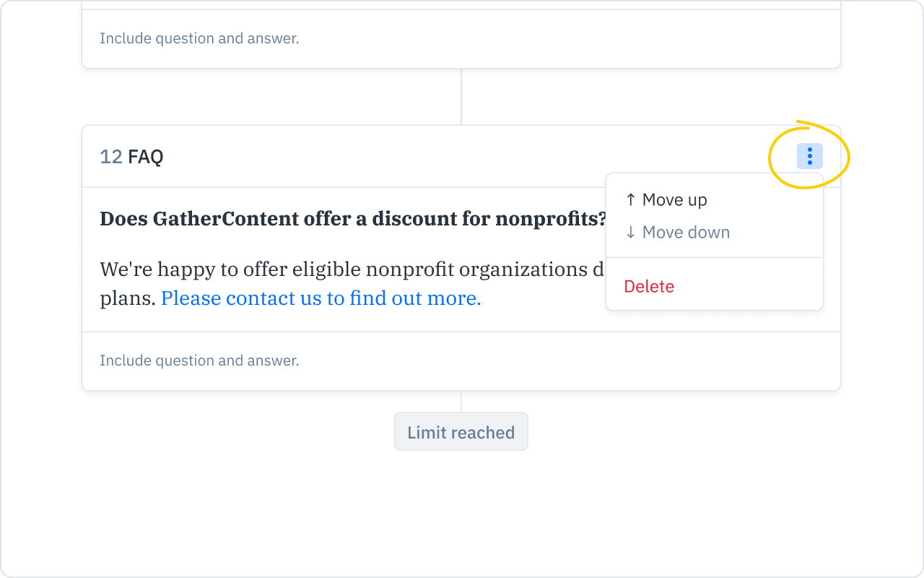
Task: Click the three-dot options icon on FAQ 12
Action: [x=809, y=156]
